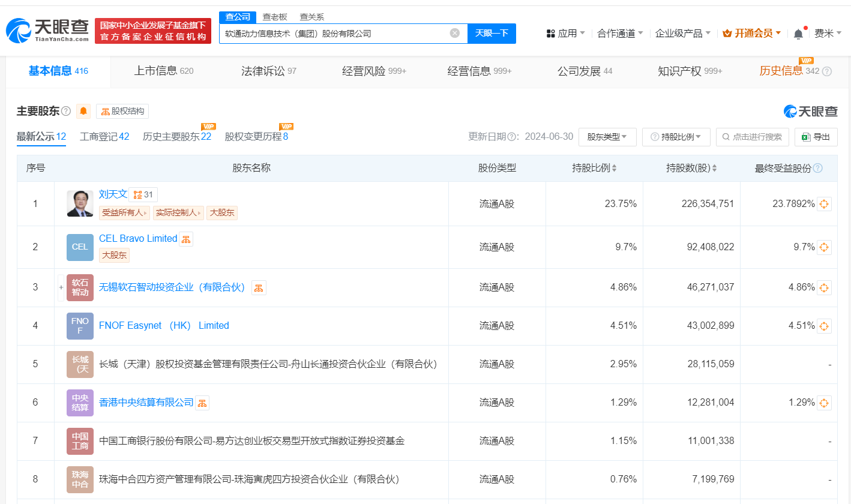Screen dimensions: 851x504
Task: Click the help icon beside 历史信息 342
Action: coord(826,71)
